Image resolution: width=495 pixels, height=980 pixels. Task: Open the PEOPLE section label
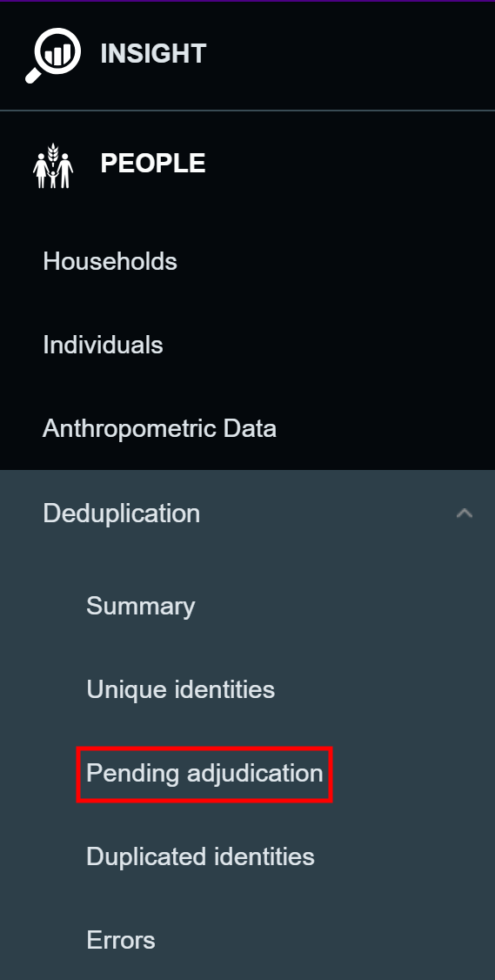click(153, 164)
